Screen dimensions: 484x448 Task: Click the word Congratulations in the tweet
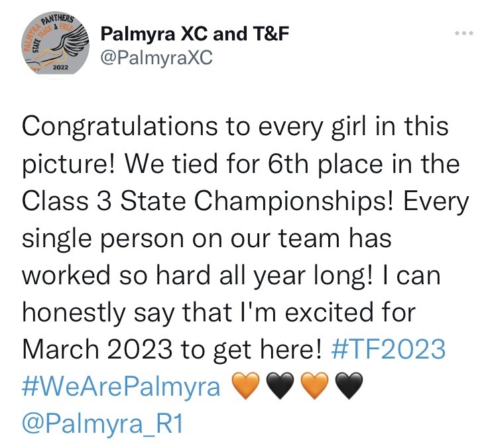(120, 127)
